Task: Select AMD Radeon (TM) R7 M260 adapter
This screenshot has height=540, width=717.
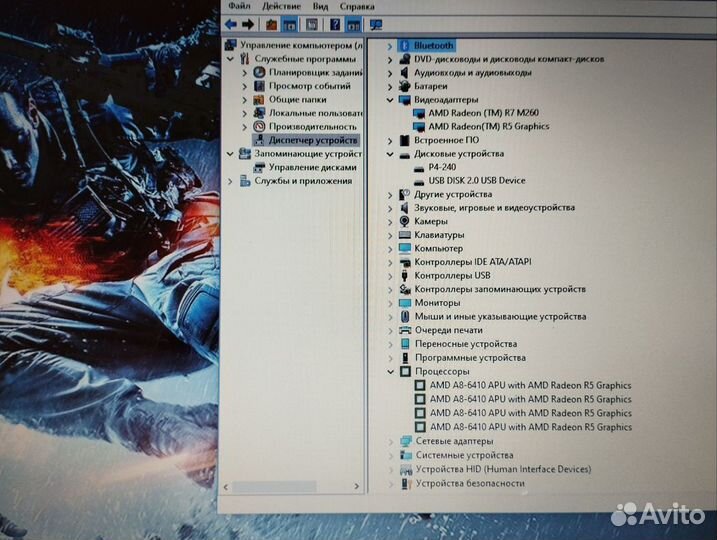Action: 483,113
